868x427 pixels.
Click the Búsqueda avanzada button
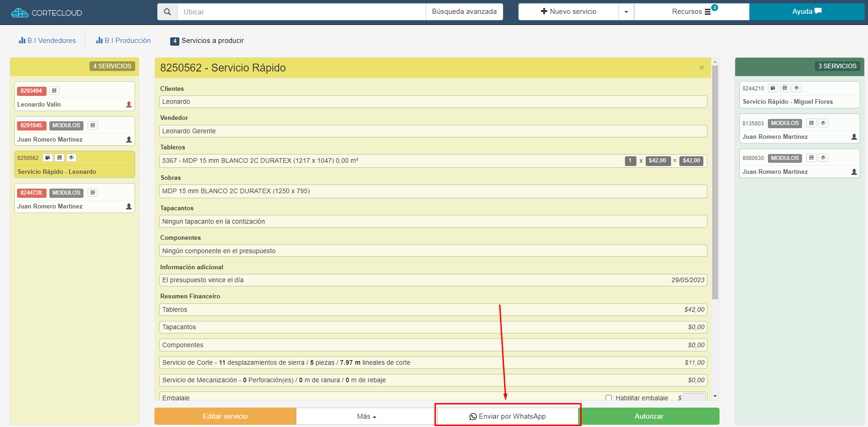464,12
